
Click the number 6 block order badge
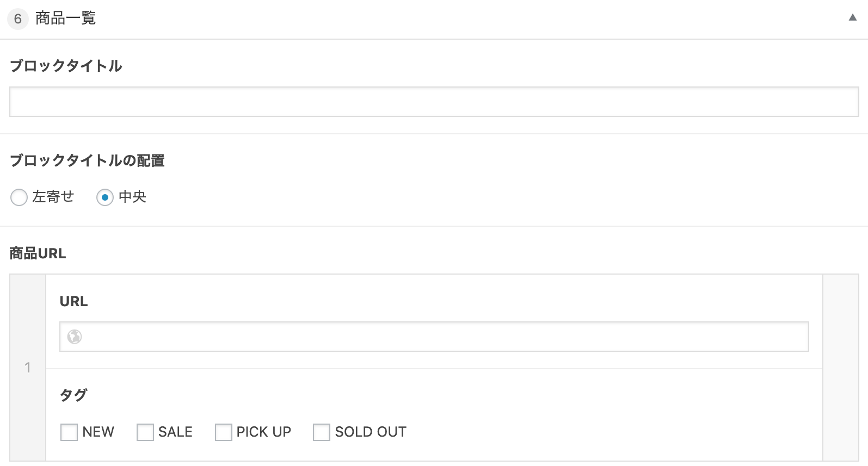tap(18, 19)
